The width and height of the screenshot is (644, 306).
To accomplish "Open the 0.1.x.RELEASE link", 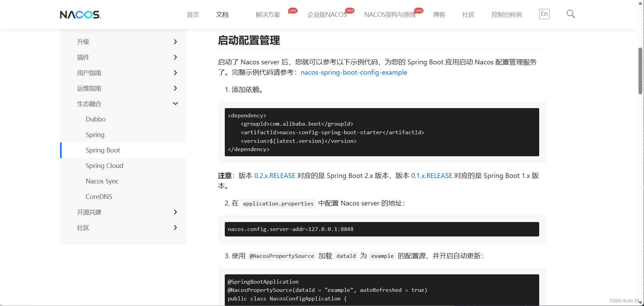I will (432, 176).
